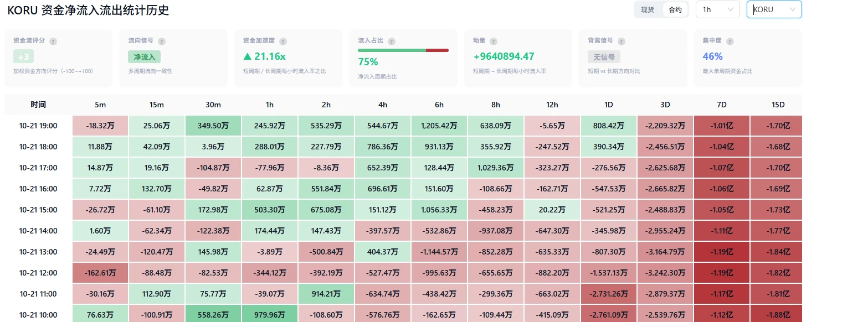Click the 914.21万 cell

(326, 294)
